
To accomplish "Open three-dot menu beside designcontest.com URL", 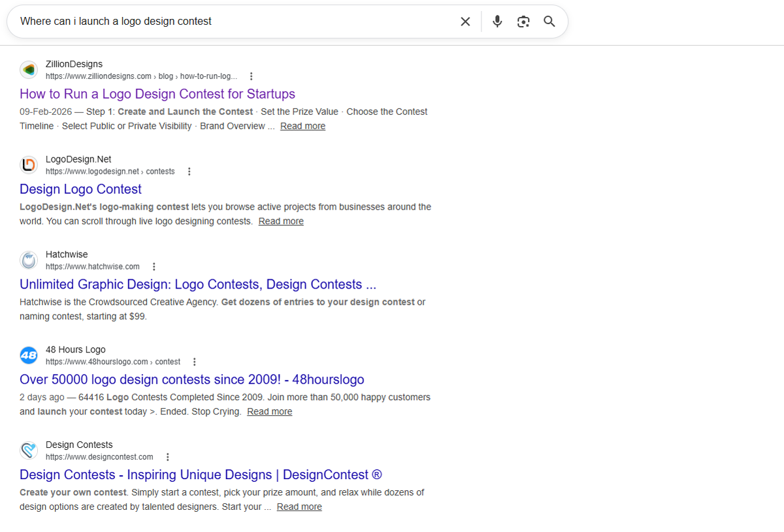I will click(x=168, y=458).
